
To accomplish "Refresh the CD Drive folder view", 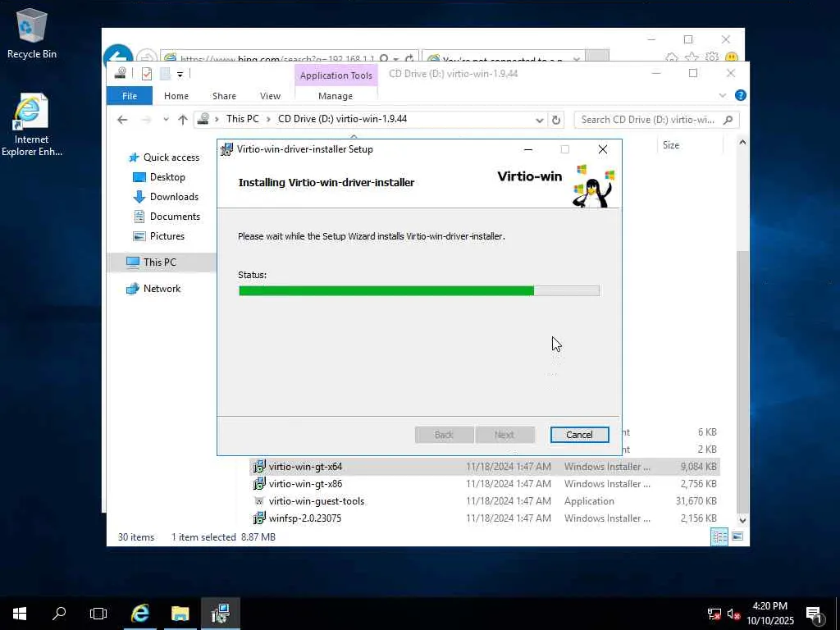I will pos(556,120).
